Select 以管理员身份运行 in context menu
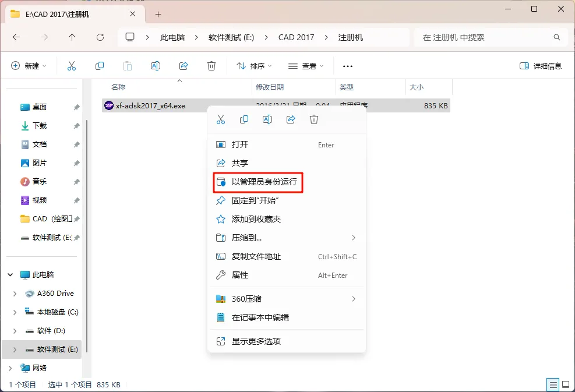This screenshot has width=575, height=392. click(x=287, y=182)
